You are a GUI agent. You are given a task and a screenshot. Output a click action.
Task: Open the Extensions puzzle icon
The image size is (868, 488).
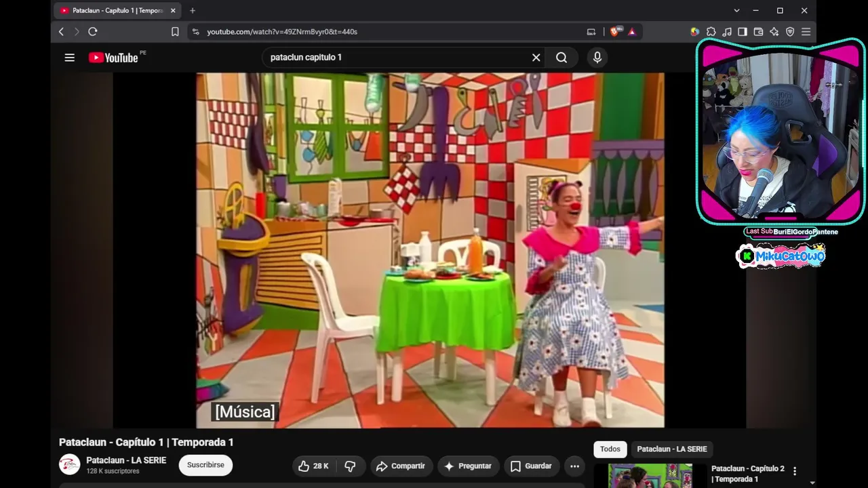[711, 32]
